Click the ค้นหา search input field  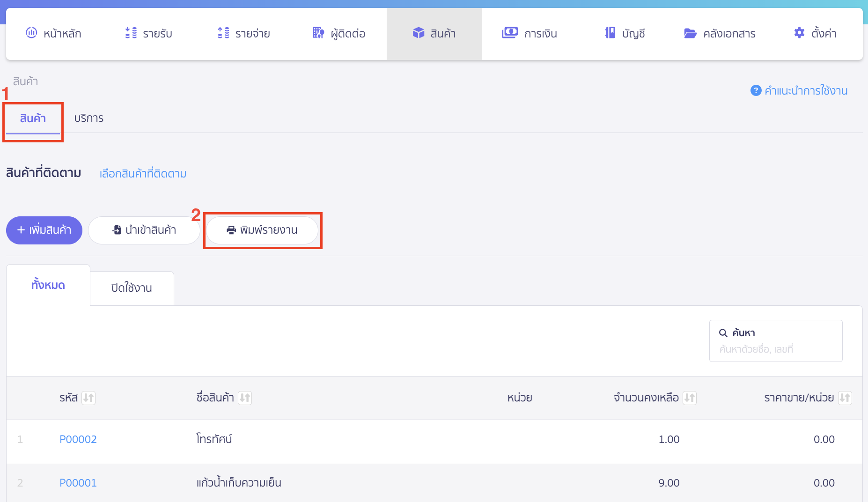pos(775,349)
